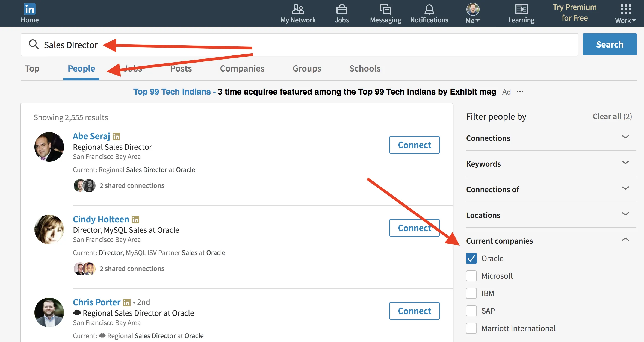Open the My Network page
Screen dimensions: 644x342
[298, 13]
